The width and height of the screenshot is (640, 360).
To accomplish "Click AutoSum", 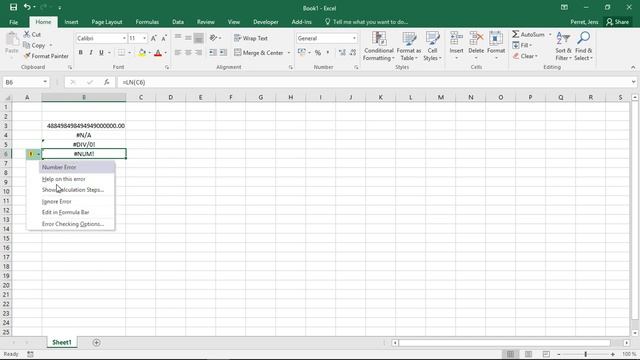I will click(529, 35).
